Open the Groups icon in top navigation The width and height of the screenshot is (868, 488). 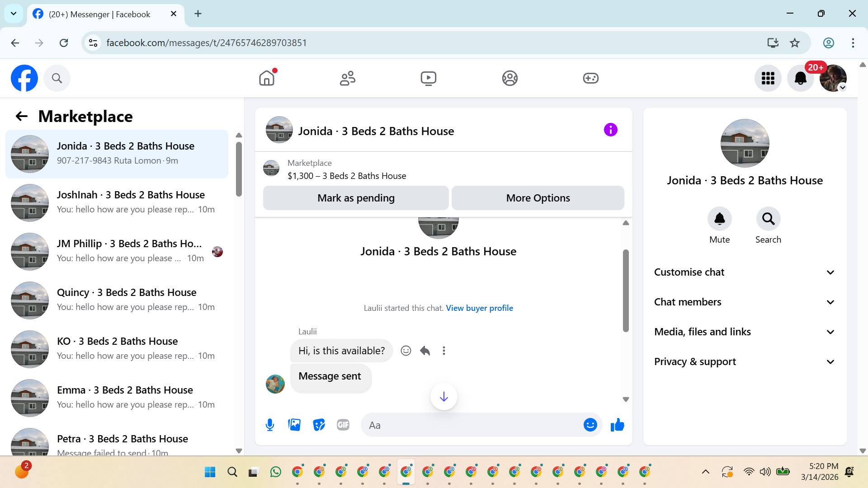[509, 78]
